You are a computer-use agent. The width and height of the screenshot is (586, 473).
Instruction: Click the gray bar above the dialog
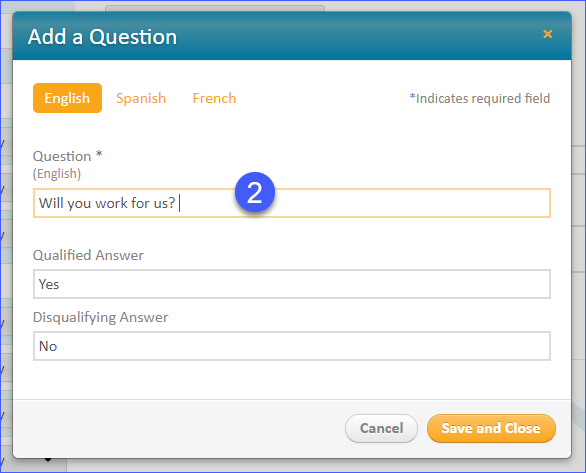(x=215, y=8)
